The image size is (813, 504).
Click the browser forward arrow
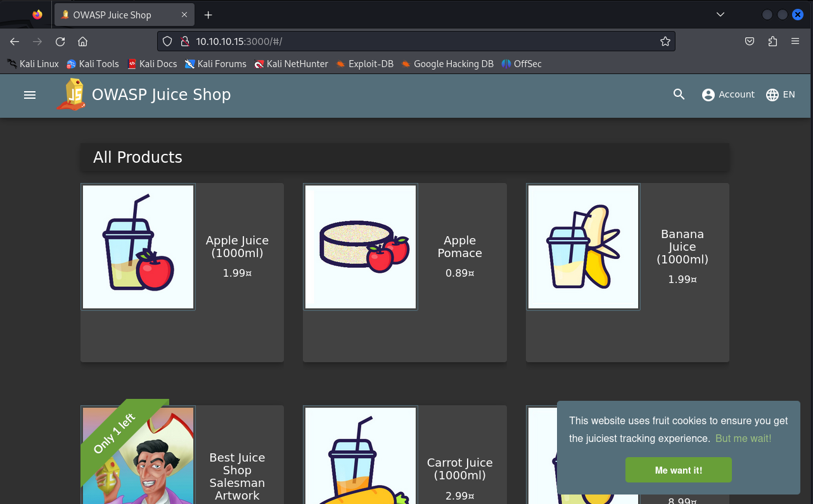point(37,41)
